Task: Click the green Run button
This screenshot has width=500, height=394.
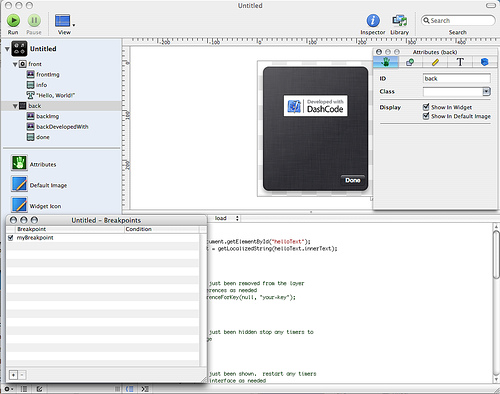Action: tap(13, 21)
